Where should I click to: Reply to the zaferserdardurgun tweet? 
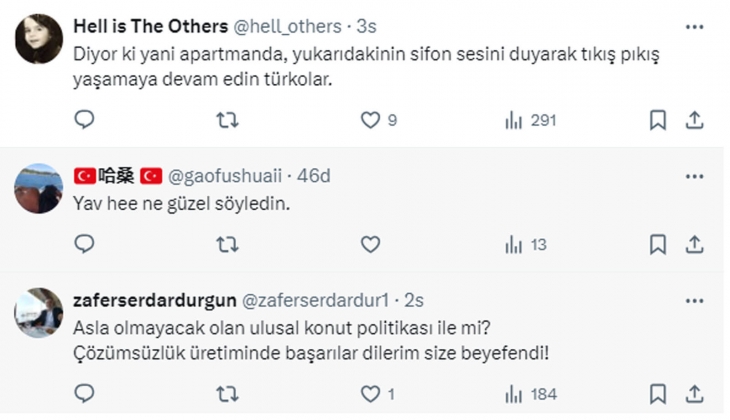tap(85, 394)
